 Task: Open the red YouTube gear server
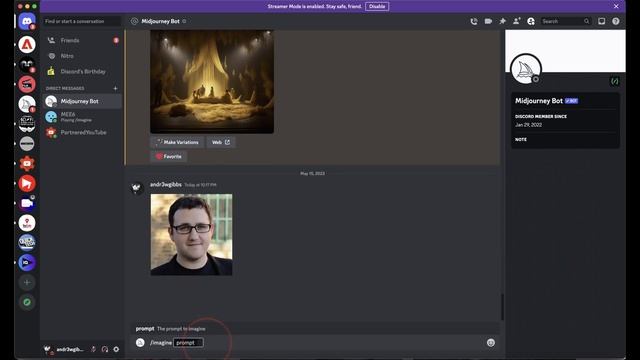pyautogui.click(x=27, y=164)
